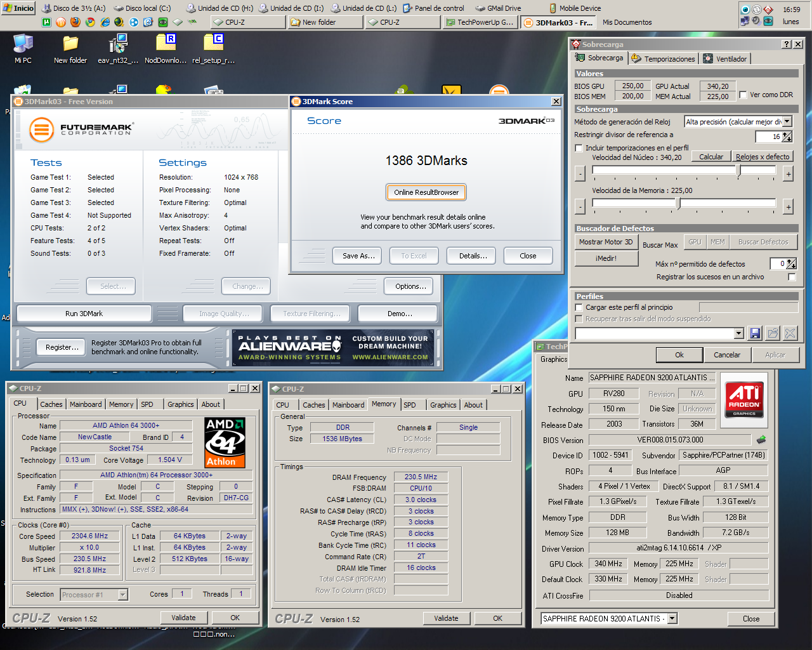The width and height of the screenshot is (812, 650).
Task: Enable Registrar los sucesos en un archivo
Action: point(792,277)
